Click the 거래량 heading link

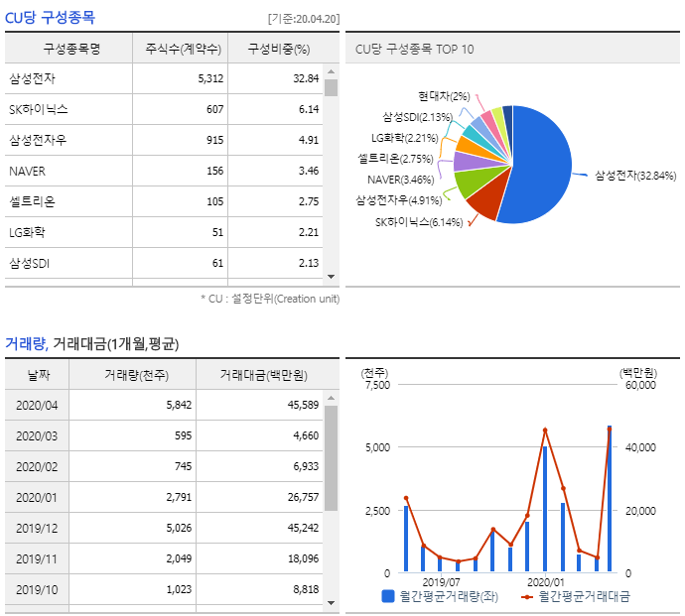pos(26,343)
